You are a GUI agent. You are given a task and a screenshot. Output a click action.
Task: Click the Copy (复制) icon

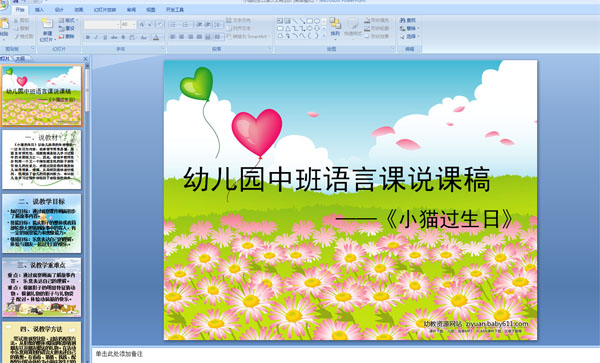pyautogui.click(x=16, y=28)
